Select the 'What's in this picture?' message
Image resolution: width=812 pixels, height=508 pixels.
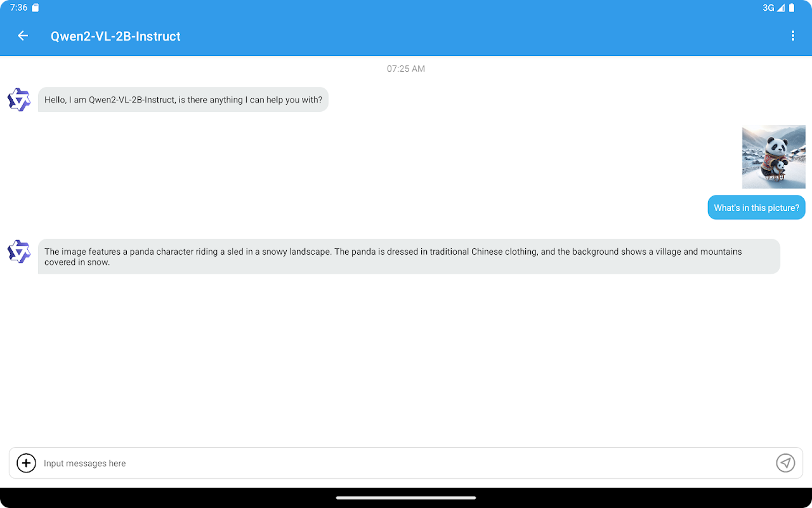coord(756,208)
